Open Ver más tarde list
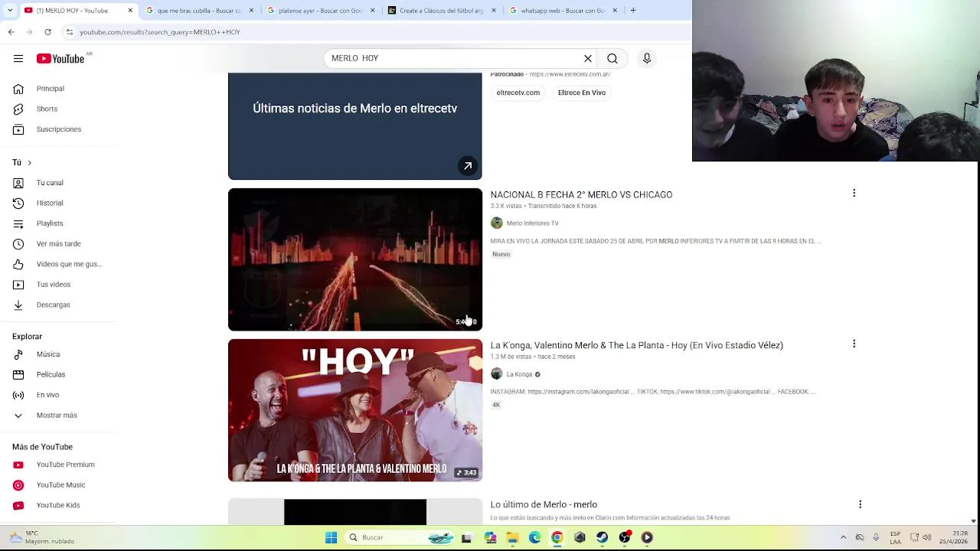Image resolution: width=980 pixels, height=551 pixels. pyautogui.click(x=58, y=243)
